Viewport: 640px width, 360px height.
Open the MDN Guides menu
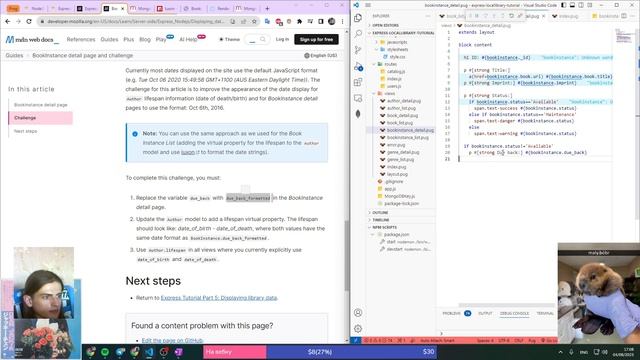(x=109, y=39)
